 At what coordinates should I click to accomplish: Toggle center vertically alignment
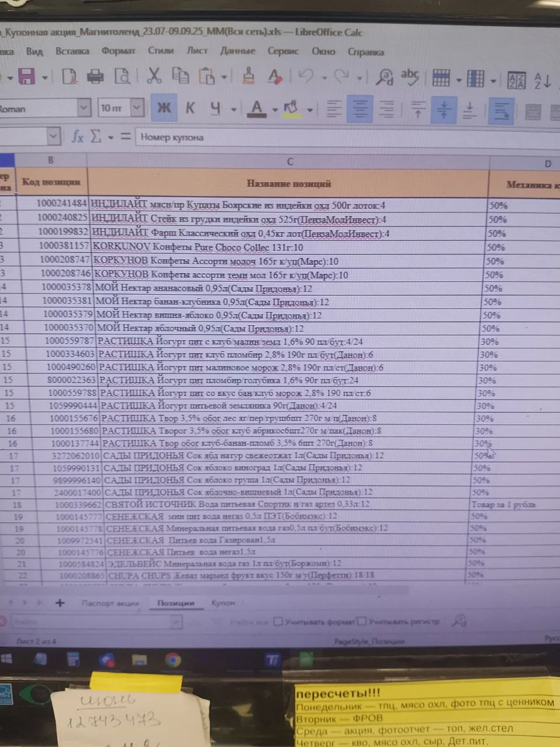[x=443, y=110]
